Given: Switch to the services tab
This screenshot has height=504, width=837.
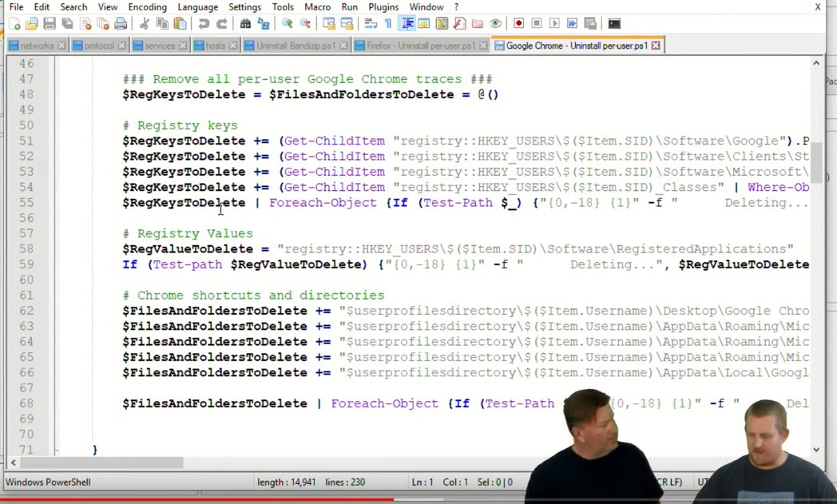Looking at the screenshot, I should click(160, 46).
